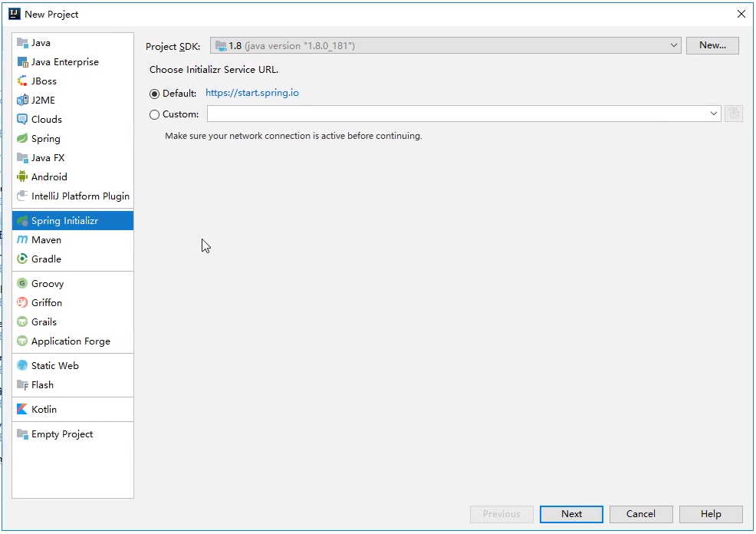756x534 pixels.
Task: Click the Android robot icon
Action: pyautogui.click(x=22, y=177)
